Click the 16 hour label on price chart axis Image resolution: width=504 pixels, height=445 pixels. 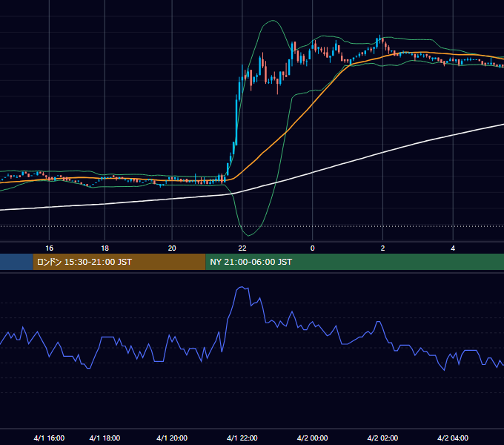pyautogui.click(x=49, y=248)
